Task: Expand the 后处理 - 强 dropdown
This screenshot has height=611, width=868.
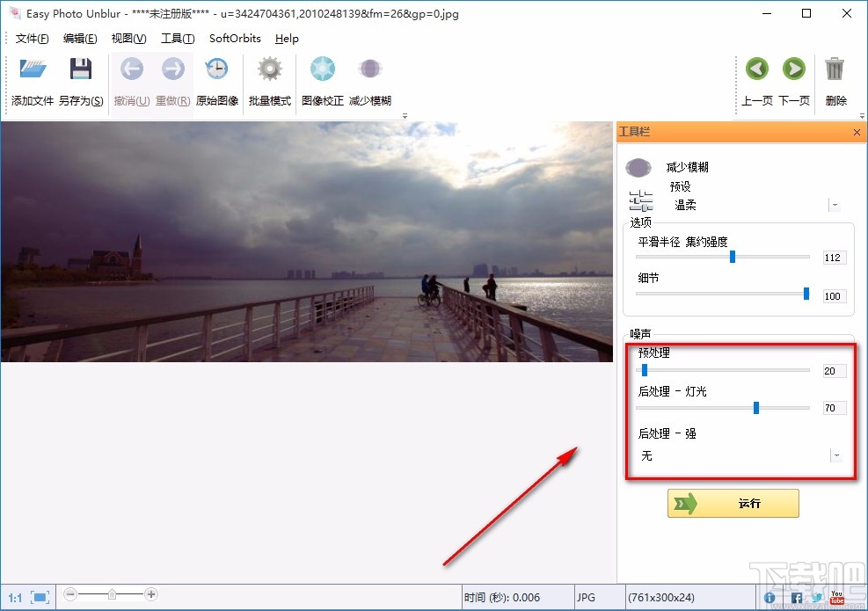Action: click(x=835, y=455)
